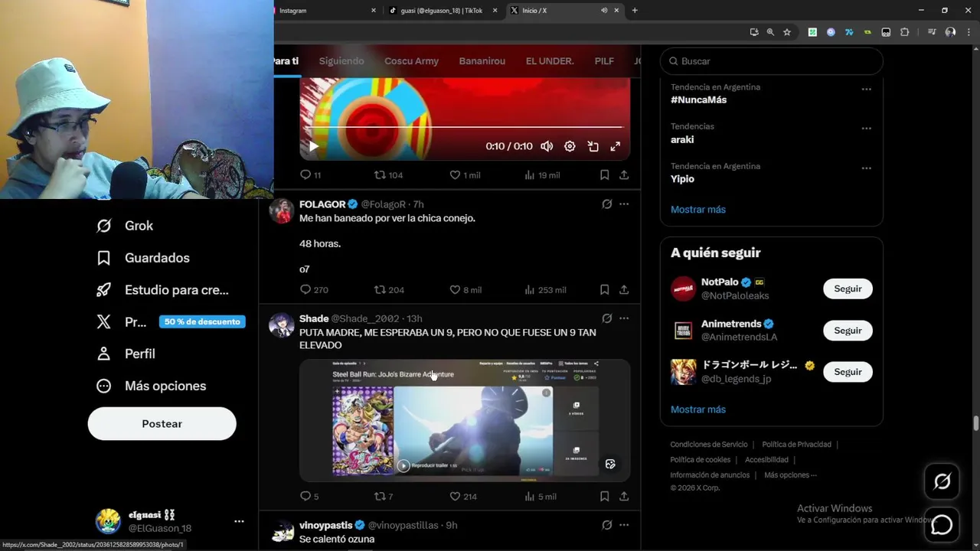980x551 pixels.
Task: Share Shade's post
Action: pyautogui.click(x=624, y=497)
